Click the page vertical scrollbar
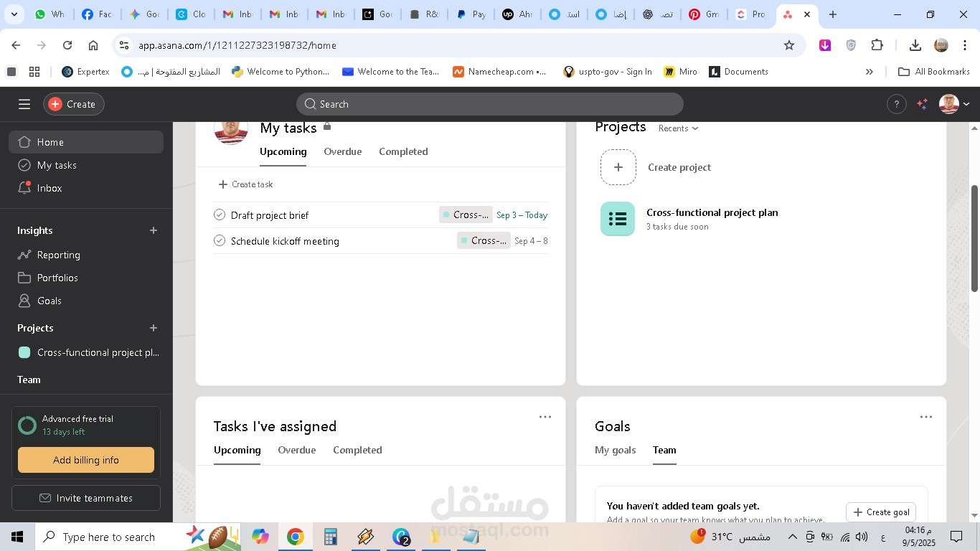 [974, 238]
